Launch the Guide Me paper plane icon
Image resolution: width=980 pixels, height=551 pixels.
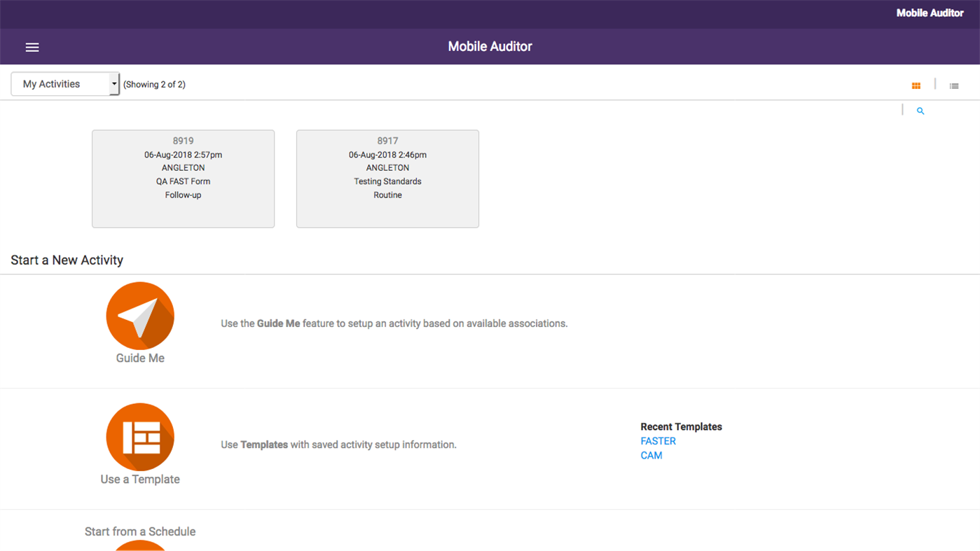point(140,316)
